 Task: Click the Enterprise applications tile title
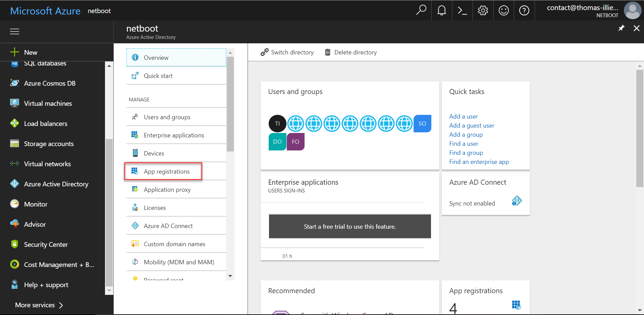(x=303, y=182)
